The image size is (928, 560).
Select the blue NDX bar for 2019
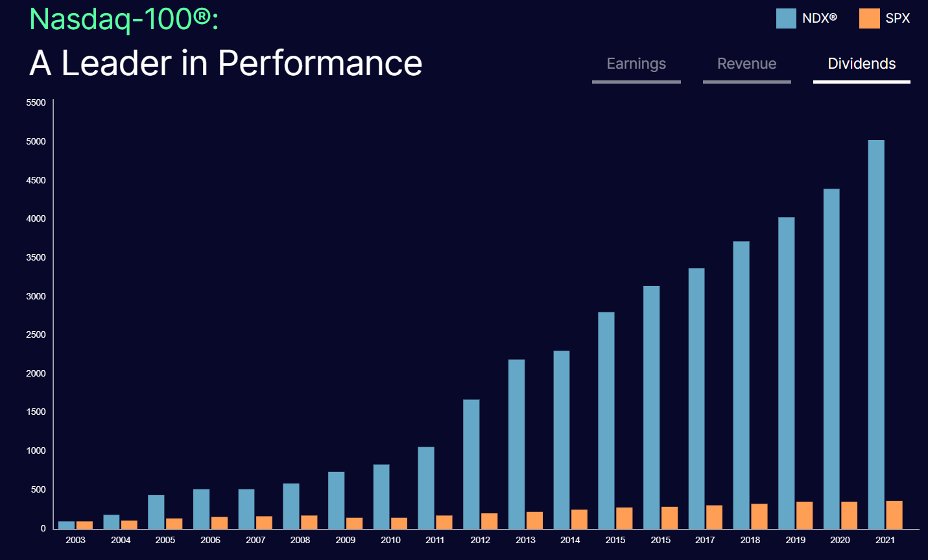click(x=787, y=373)
